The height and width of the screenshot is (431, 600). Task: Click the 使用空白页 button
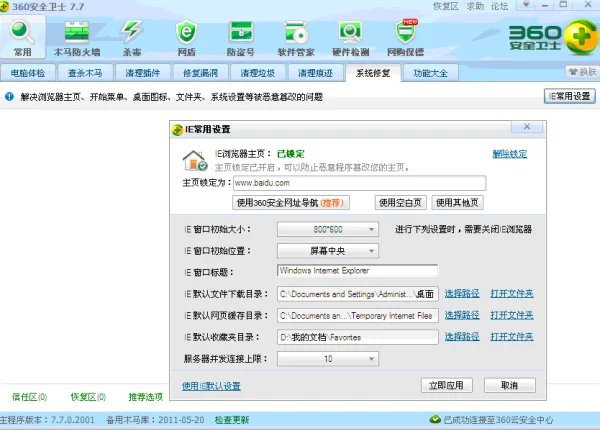click(400, 202)
